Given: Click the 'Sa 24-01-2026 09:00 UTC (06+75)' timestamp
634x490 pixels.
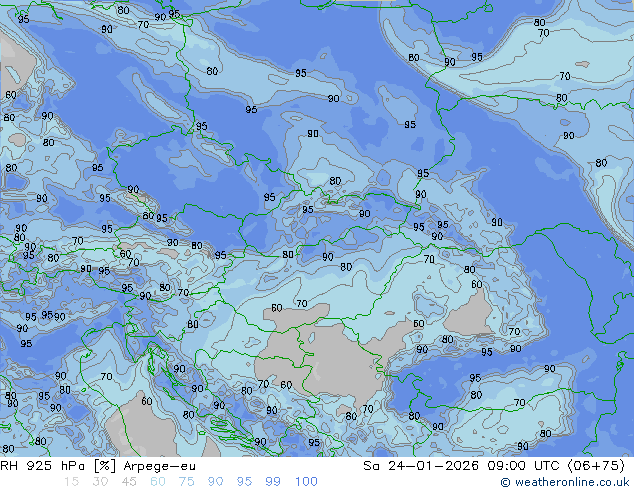Looking at the screenshot, I should (494, 466).
